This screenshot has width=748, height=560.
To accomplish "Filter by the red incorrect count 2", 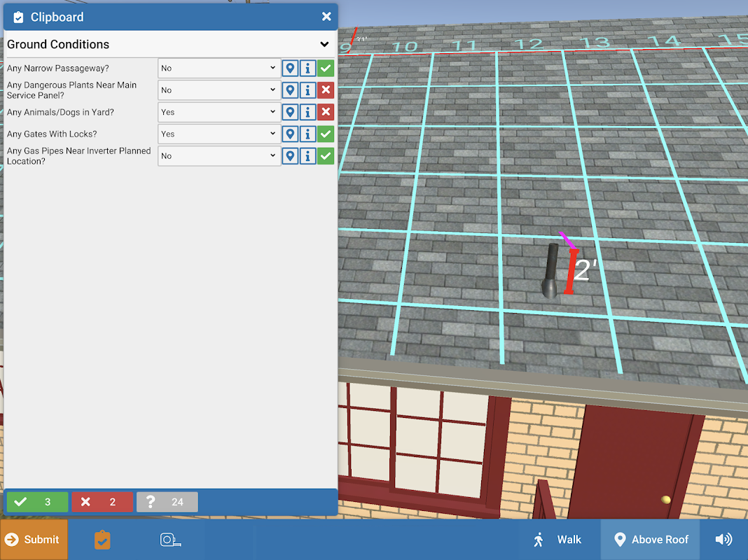I will point(102,502).
